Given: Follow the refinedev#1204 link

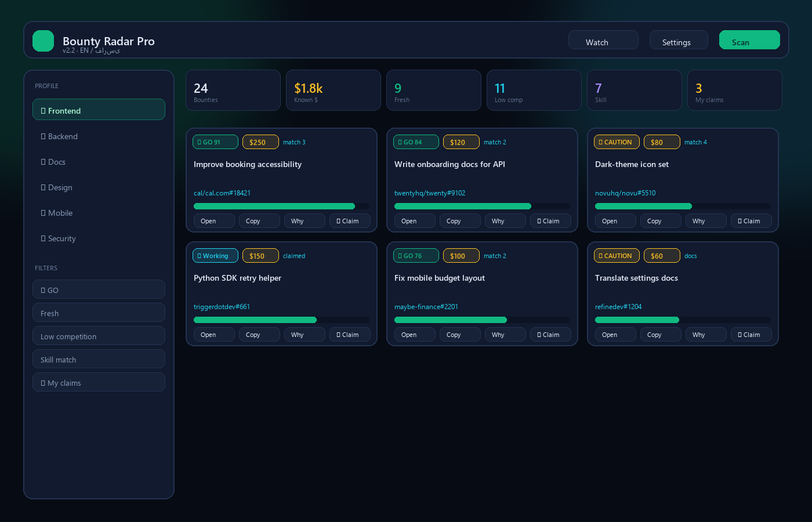Looking at the screenshot, I should [x=618, y=307].
